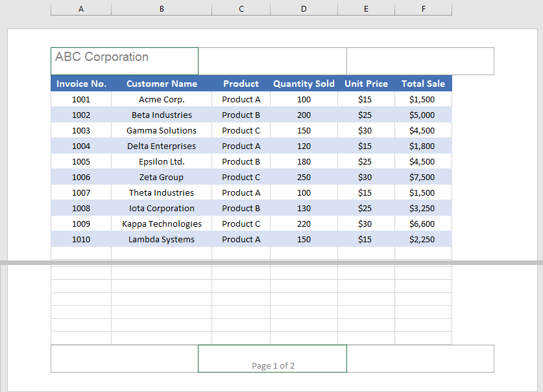Viewport: 543px width, 392px height.
Task: Select $25 unit price in Epsilon Ltd. row
Action: [366, 161]
